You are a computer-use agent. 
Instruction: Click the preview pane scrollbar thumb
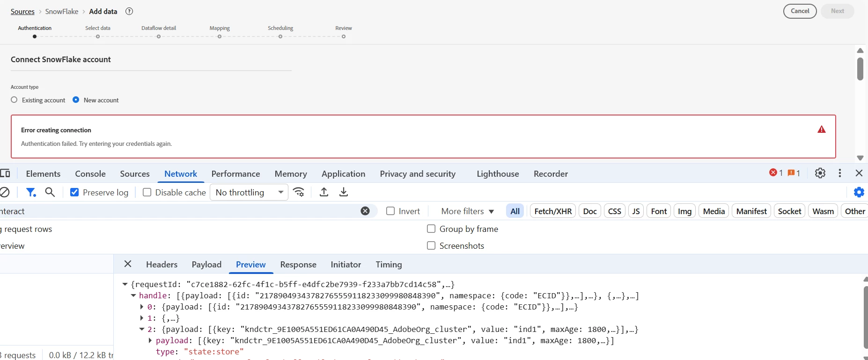[866, 317]
